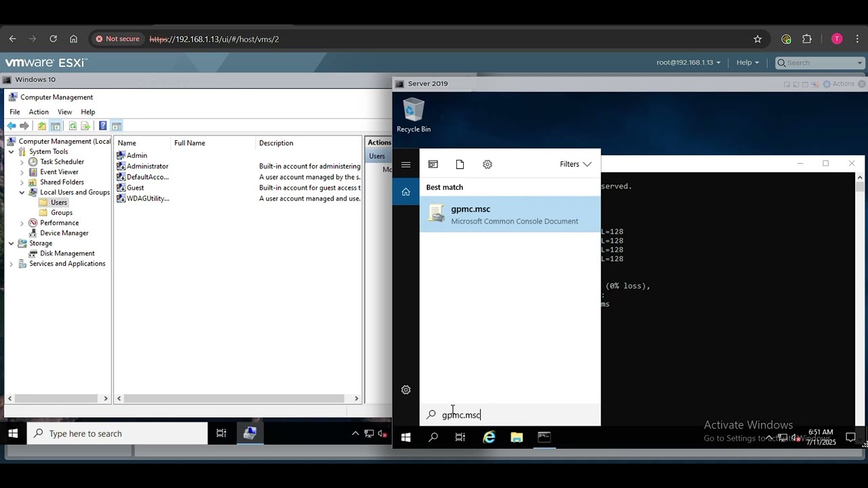This screenshot has width=868, height=488.
Task: Collapse the System Tools tree node
Action: (11, 152)
